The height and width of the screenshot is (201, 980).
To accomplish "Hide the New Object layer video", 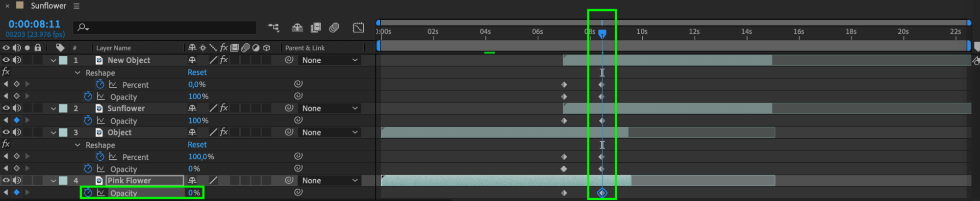I will point(6,60).
